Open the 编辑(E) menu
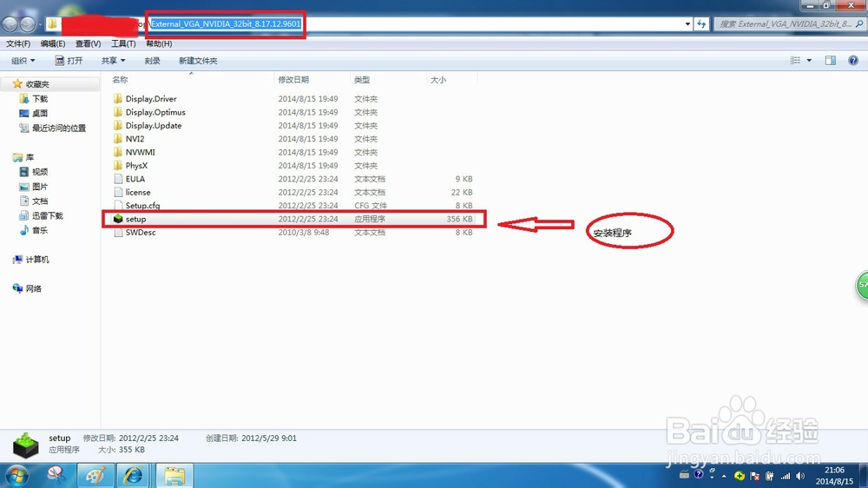This screenshot has width=868, height=488. pos(53,43)
